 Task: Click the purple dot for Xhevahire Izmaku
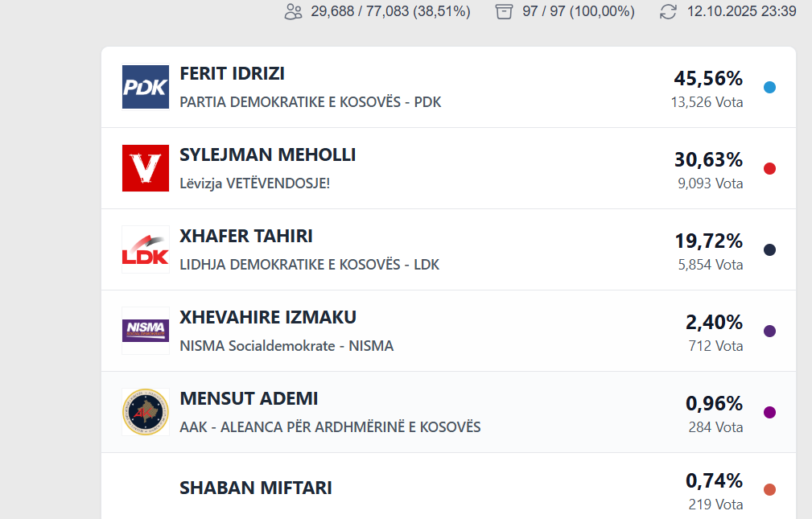[769, 332]
